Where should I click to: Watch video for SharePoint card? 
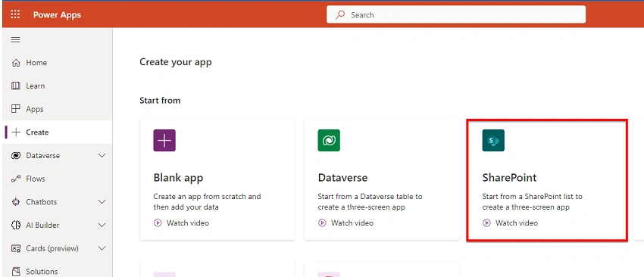tap(516, 223)
